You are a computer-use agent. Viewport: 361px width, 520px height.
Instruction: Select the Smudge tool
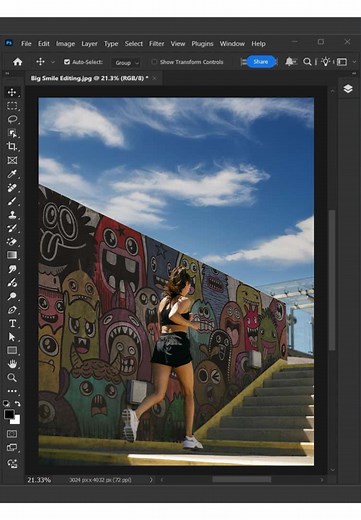tap(12, 269)
